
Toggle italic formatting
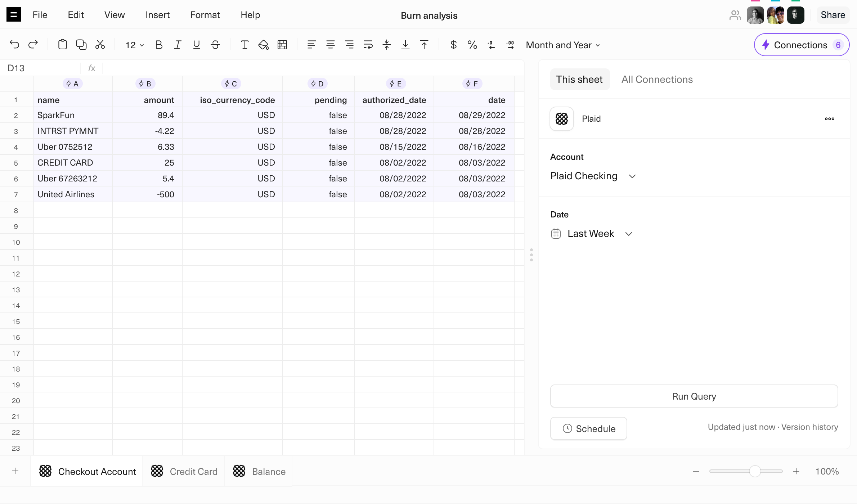[178, 45]
